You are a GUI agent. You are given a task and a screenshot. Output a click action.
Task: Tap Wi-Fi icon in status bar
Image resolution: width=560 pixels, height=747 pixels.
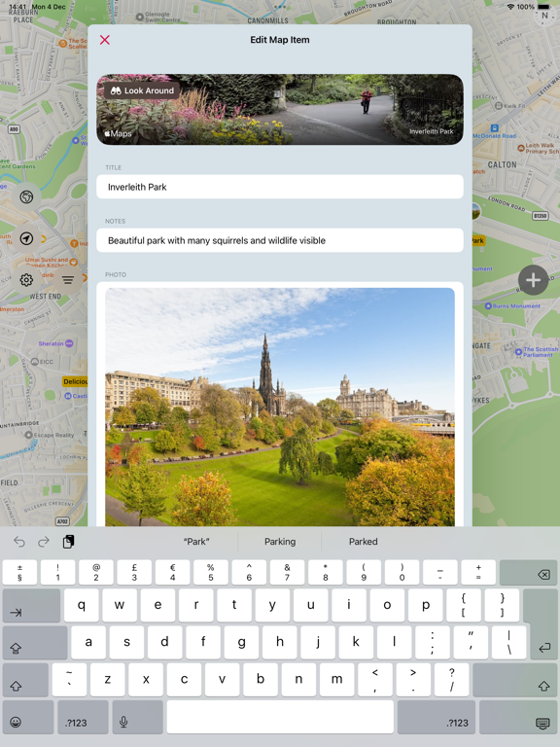click(510, 7)
